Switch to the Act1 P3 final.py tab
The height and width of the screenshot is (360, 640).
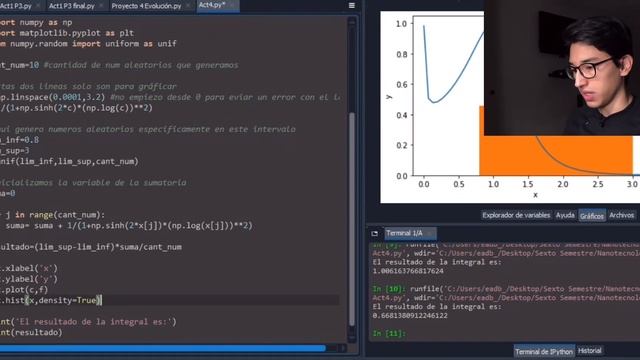point(72,6)
